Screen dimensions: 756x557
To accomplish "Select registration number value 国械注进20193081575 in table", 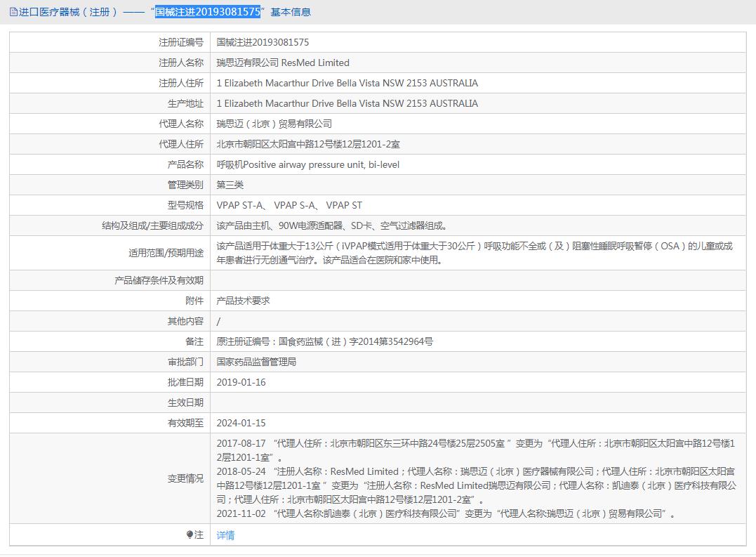I will pyautogui.click(x=263, y=42).
